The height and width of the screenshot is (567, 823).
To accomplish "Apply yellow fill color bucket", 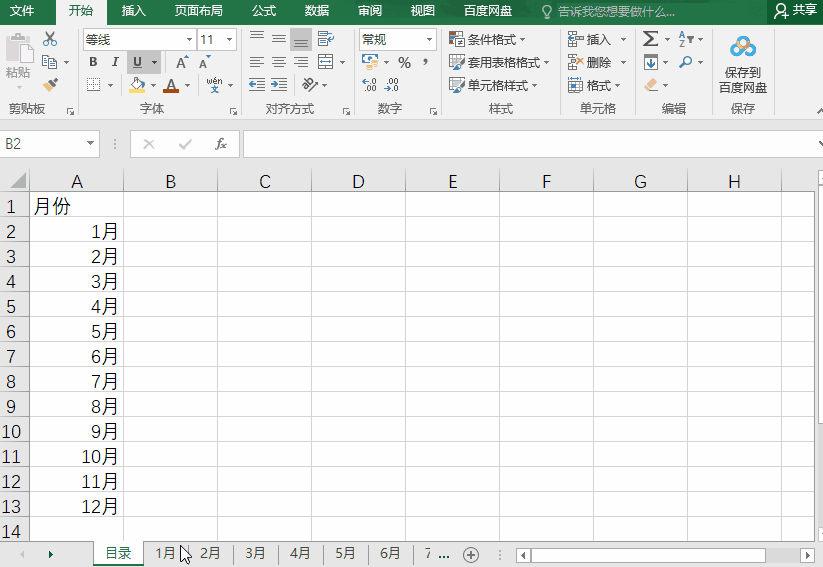I will (x=137, y=85).
